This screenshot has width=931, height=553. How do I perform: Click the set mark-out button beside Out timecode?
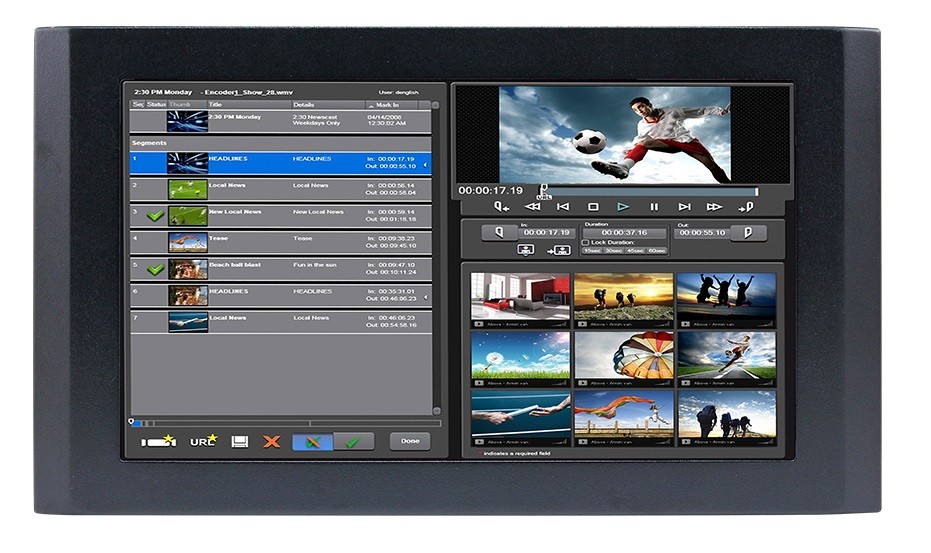click(748, 232)
